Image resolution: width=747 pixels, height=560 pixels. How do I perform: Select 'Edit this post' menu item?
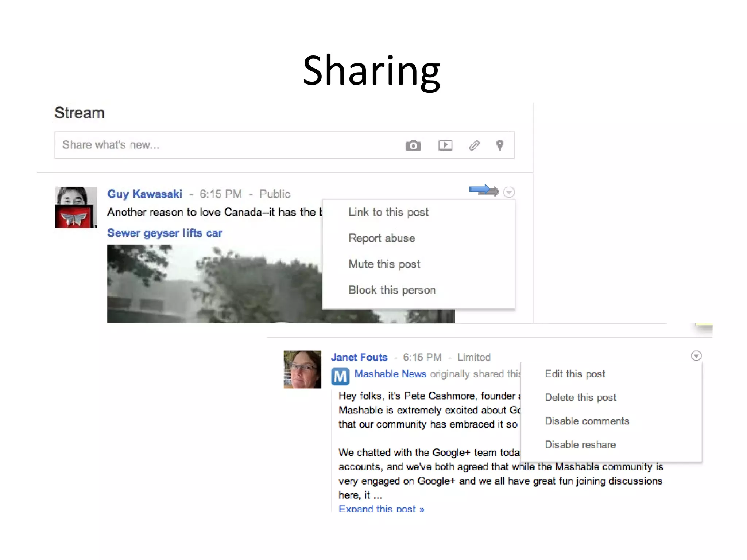pos(575,374)
